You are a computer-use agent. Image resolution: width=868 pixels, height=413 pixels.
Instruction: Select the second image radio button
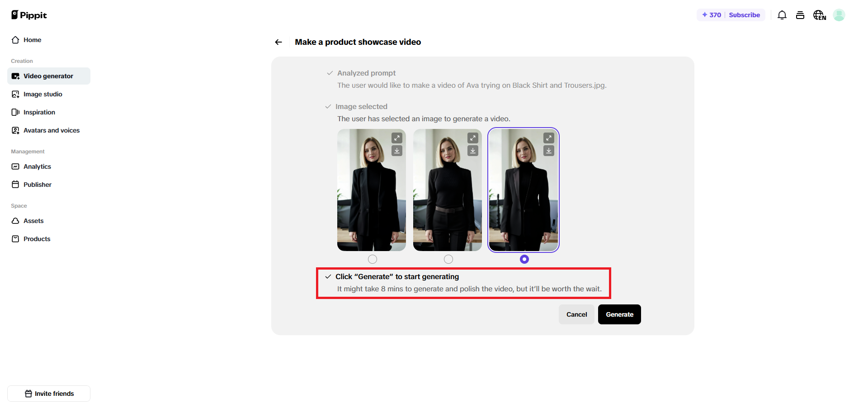tap(448, 259)
